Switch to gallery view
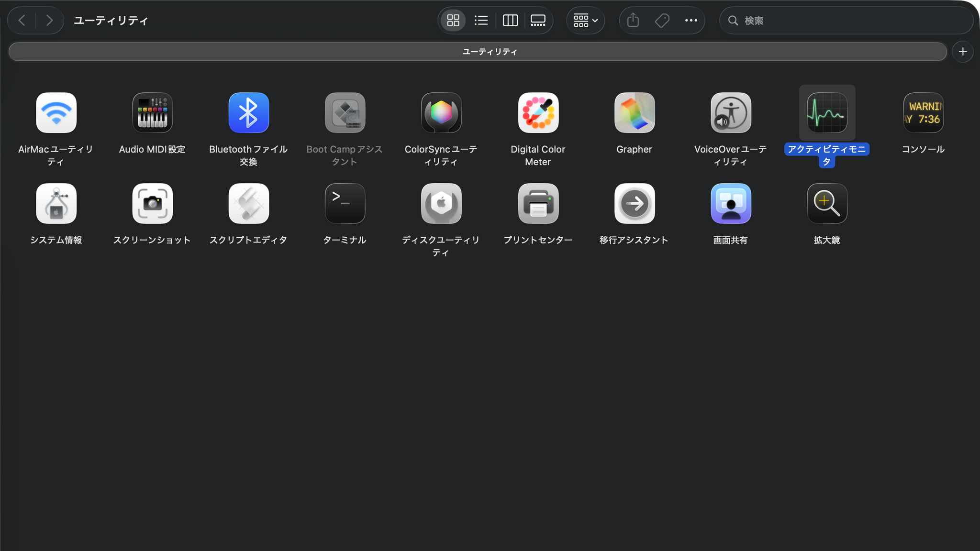The height and width of the screenshot is (551, 980). tap(538, 21)
